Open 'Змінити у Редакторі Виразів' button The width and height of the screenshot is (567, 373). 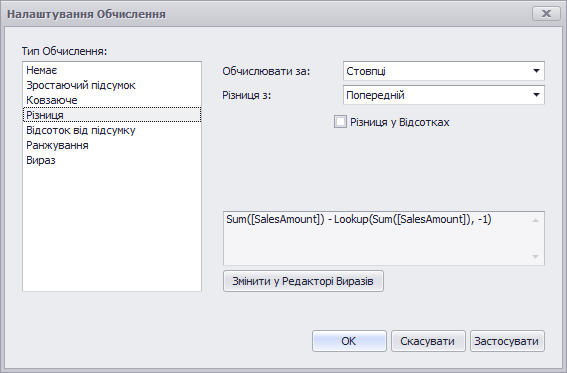click(x=303, y=281)
